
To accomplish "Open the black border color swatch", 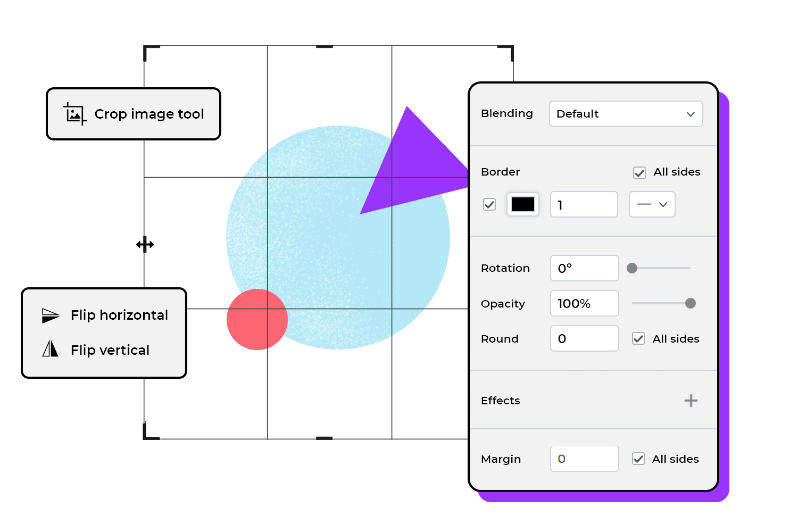I will pyautogui.click(x=523, y=204).
